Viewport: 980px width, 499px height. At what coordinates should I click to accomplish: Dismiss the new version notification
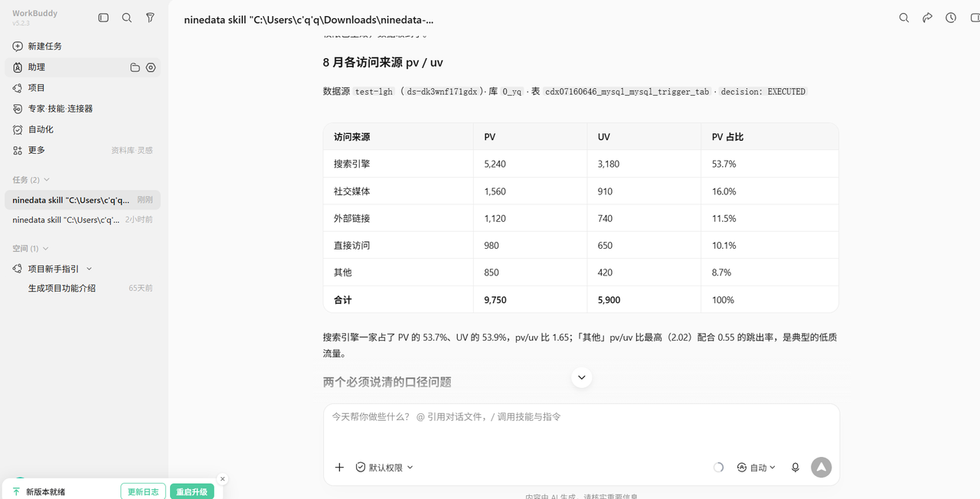(223, 479)
